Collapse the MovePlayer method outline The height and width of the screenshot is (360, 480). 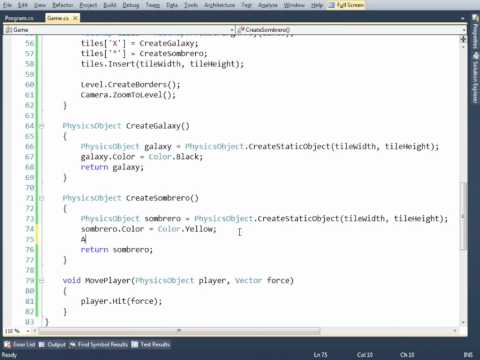42,281
